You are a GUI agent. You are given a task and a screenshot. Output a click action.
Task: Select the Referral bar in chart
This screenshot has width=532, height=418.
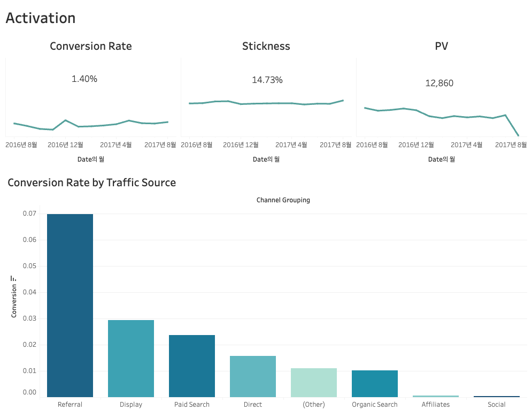[x=70, y=305]
